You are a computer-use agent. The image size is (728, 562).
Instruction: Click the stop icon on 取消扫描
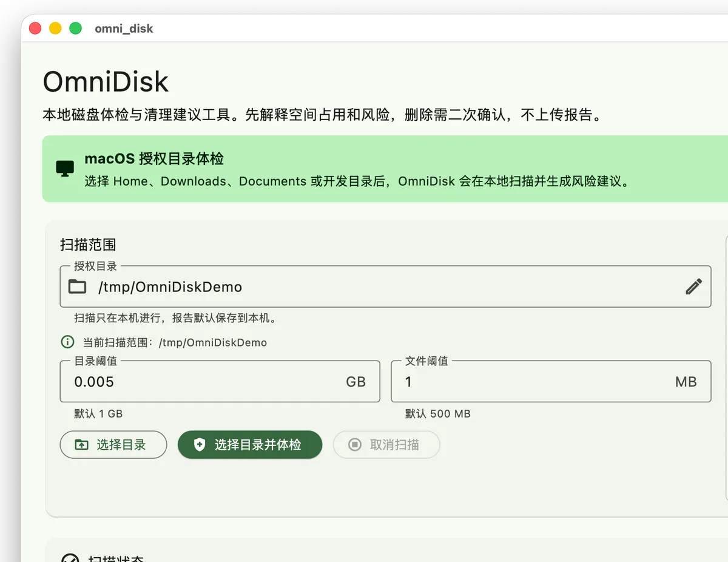click(x=355, y=445)
